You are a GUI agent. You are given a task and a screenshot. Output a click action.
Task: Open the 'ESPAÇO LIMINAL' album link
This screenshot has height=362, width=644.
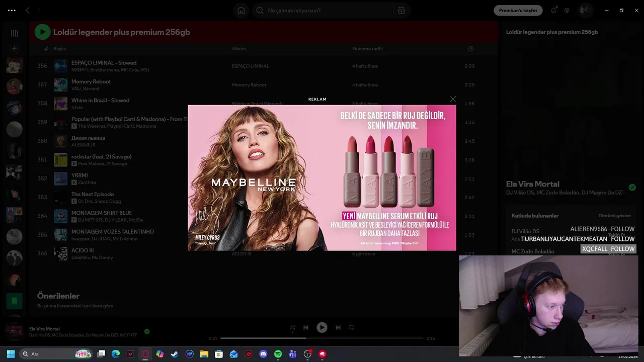click(250, 66)
